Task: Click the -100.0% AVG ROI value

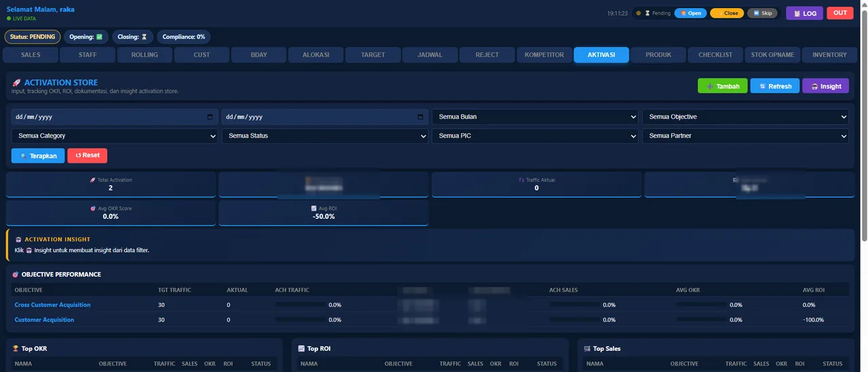Action: pos(813,320)
